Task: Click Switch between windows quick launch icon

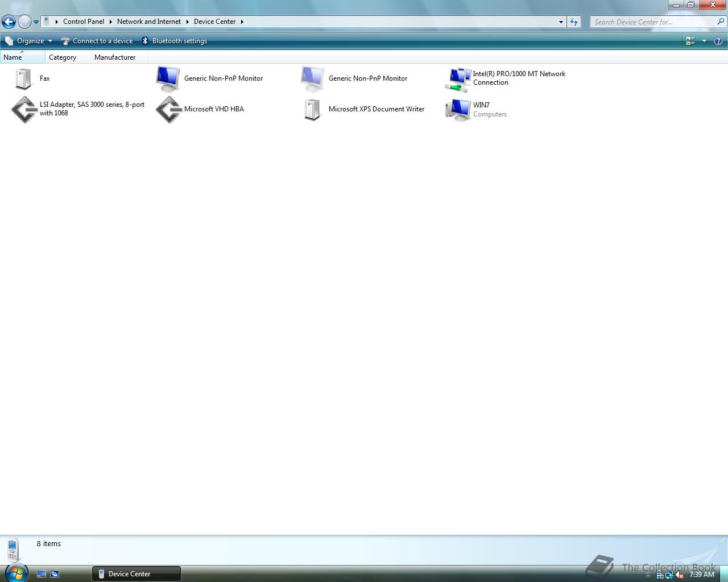Action: pos(55,574)
